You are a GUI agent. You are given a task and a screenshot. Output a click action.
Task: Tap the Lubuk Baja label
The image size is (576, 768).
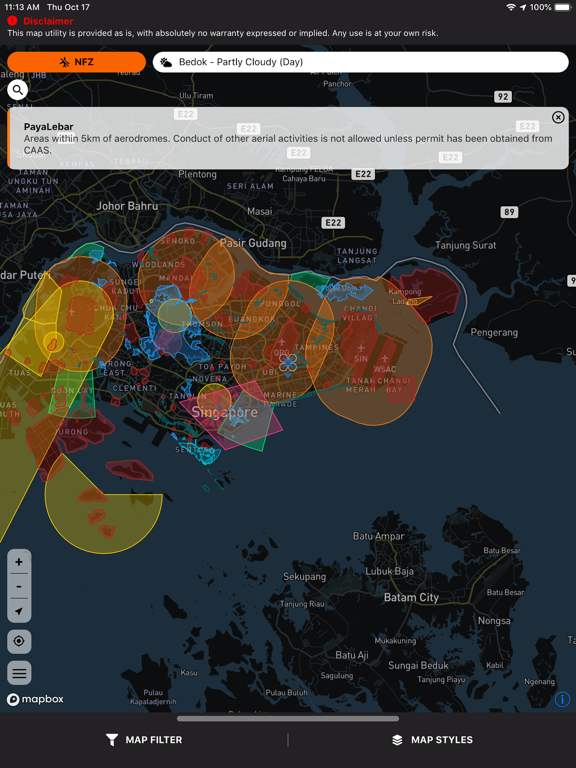[389, 572]
